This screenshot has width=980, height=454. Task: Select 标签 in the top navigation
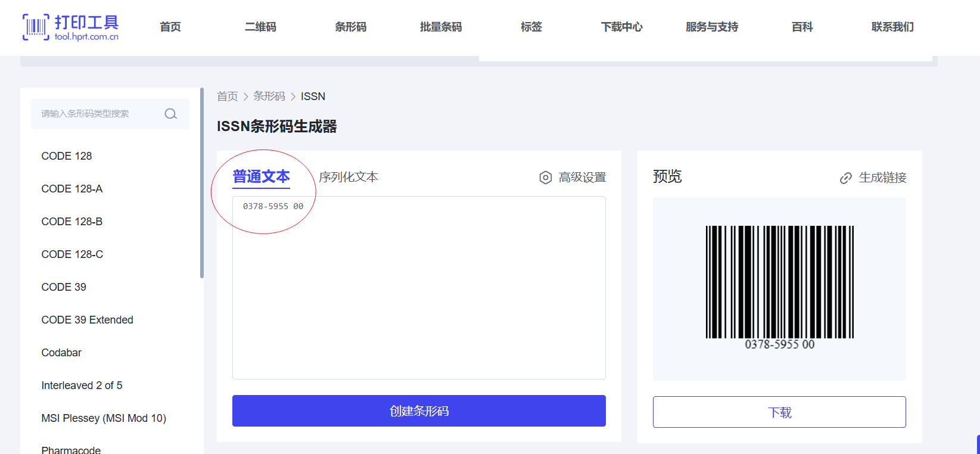pyautogui.click(x=531, y=27)
